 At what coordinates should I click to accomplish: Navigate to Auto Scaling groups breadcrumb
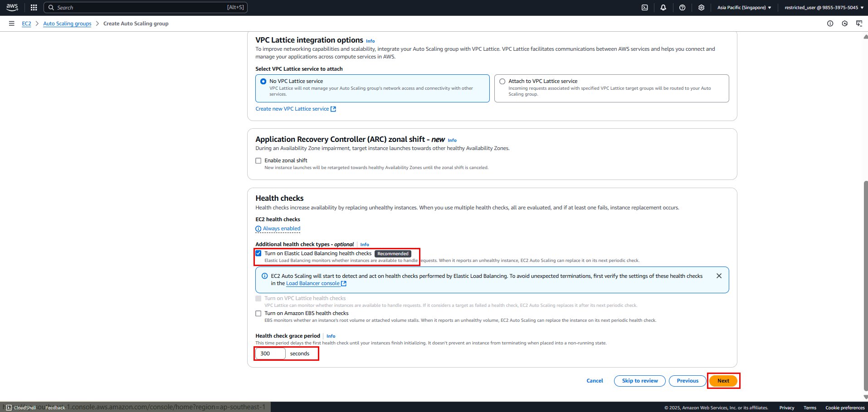(67, 24)
